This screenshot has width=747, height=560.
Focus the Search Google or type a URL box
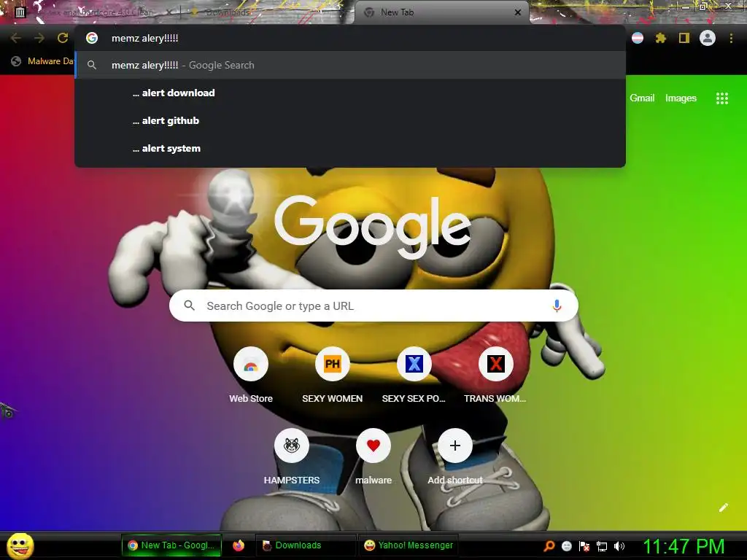(x=373, y=306)
